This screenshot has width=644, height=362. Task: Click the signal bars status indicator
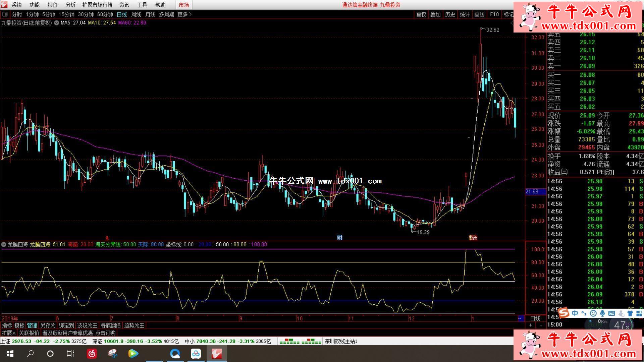pyautogui.click(x=300, y=342)
